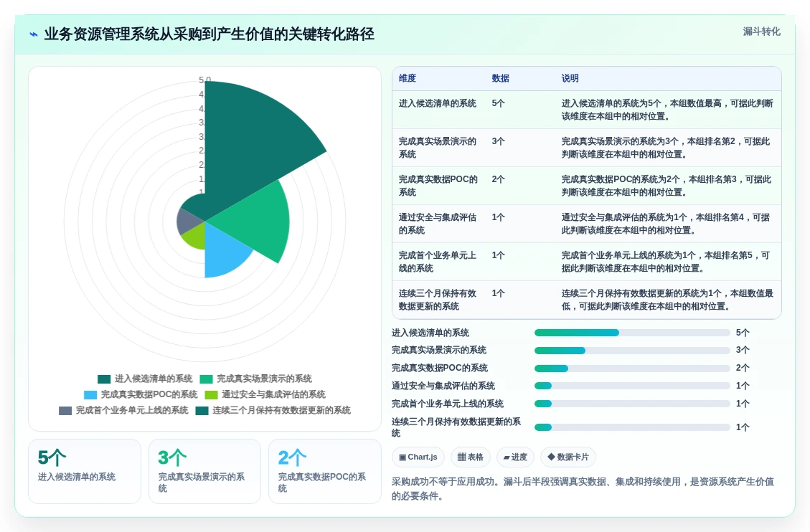Screen dimensions: 810x532
Task: Click the light blue polar chart segment
Action: click(225, 253)
